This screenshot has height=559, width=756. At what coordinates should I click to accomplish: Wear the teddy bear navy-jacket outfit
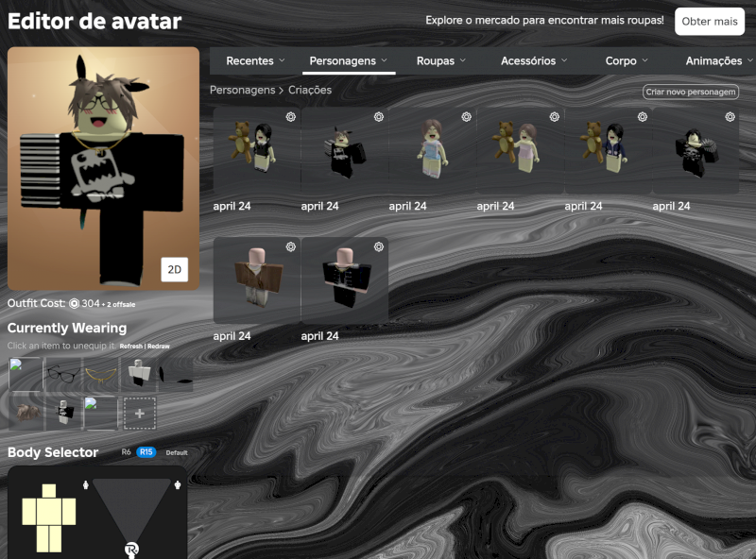608,150
